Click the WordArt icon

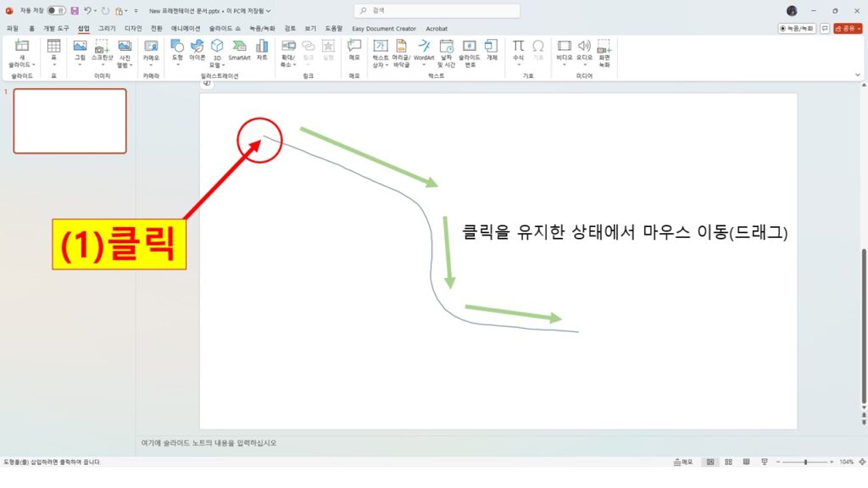424,46
